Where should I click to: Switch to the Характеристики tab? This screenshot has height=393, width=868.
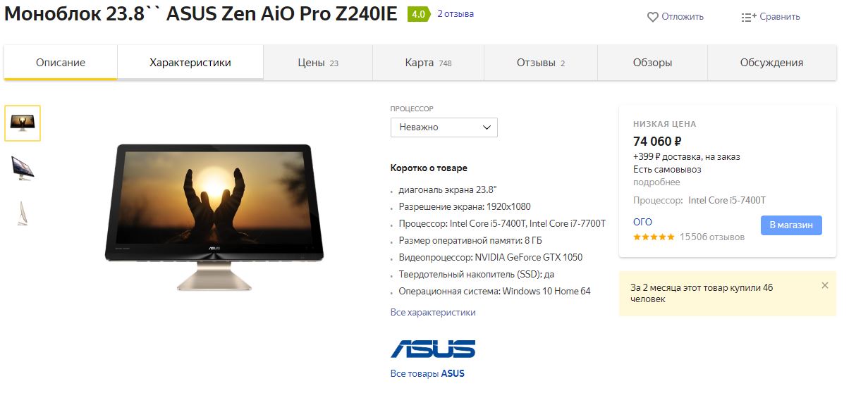[190, 63]
